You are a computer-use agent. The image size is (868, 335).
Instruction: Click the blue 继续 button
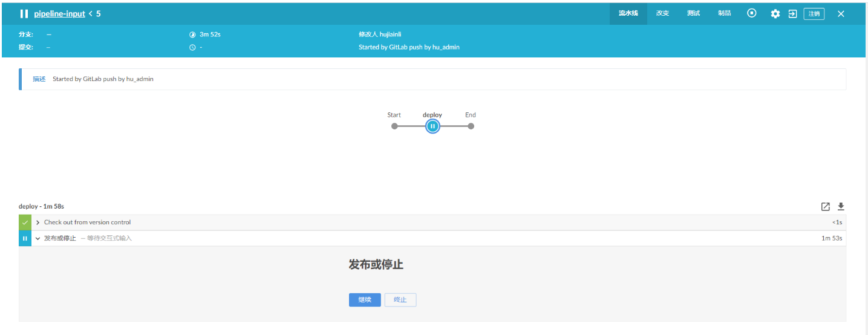pos(365,300)
